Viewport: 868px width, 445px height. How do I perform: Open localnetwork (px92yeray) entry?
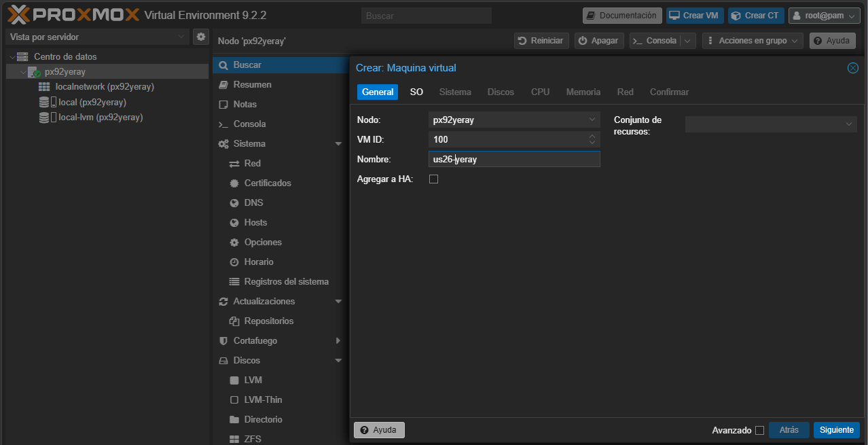(105, 86)
